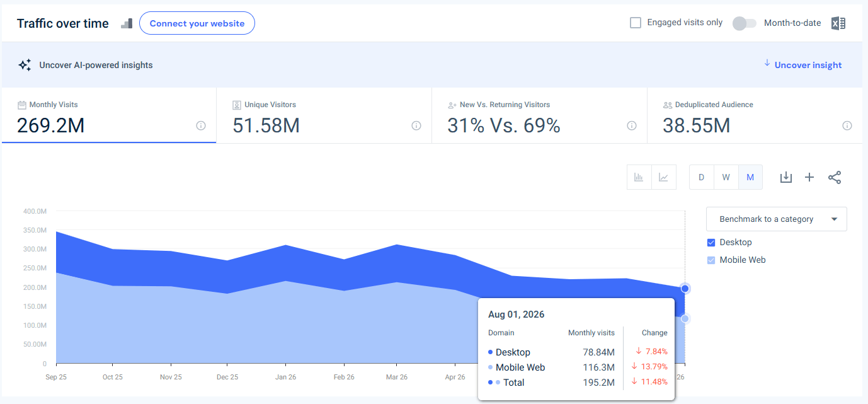This screenshot has width=868, height=404.
Task: Open info icon for Deduplicated Audience
Action: pos(847,125)
